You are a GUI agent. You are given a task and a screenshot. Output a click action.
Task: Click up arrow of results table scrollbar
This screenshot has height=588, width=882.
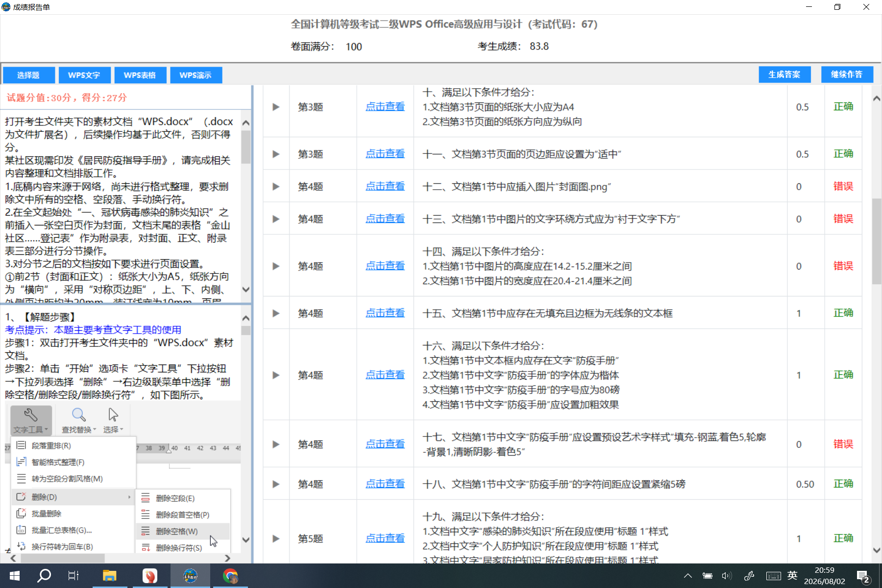click(877, 98)
